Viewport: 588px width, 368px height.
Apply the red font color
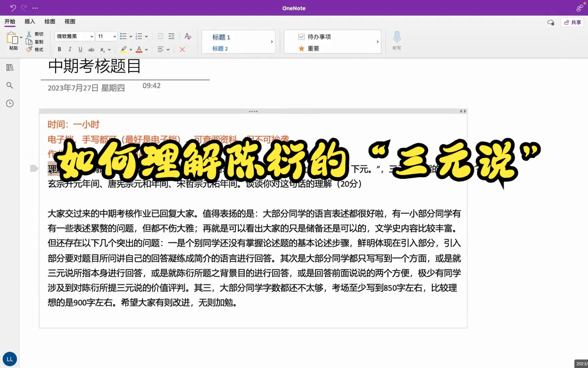pyautogui.click(x=139, y=49)
